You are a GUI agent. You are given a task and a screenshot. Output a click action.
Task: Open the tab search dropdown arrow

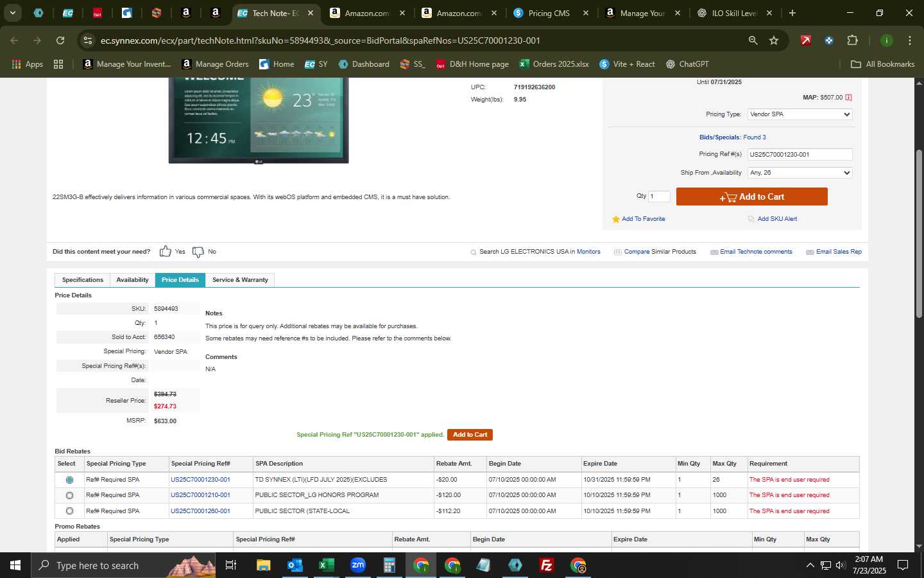coord(12,13)
